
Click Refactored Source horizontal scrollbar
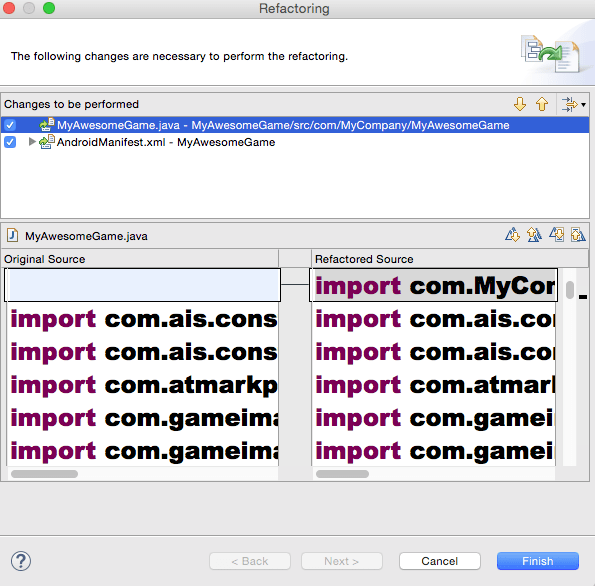342,474
